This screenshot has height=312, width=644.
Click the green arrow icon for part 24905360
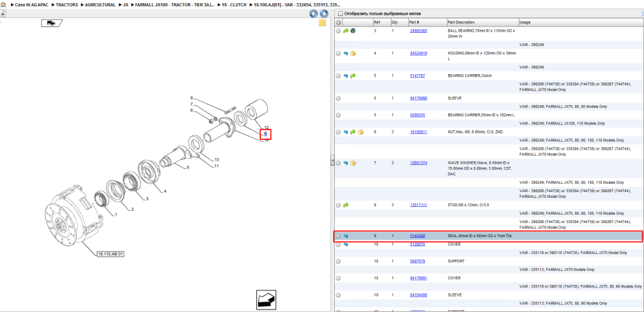click(346, 31)
